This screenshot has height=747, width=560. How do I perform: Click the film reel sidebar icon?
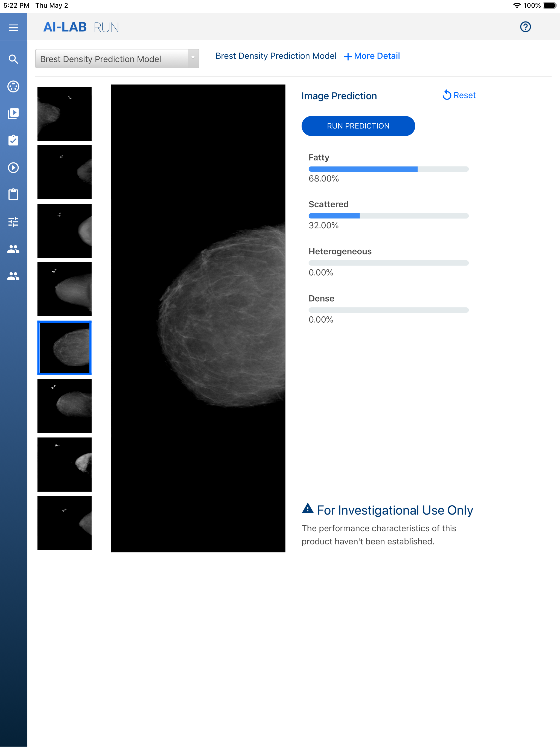coord(13,86)
